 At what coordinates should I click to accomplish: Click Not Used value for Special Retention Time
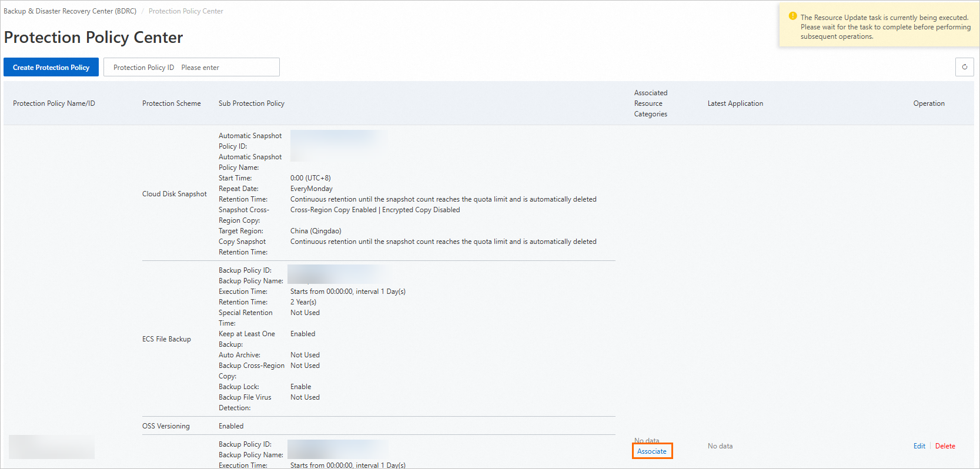[305, 313]
